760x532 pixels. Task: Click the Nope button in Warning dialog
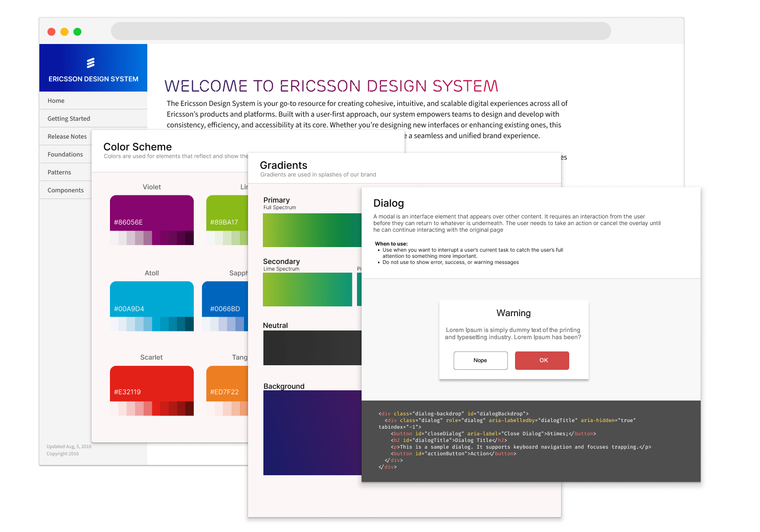click(481, 361)
